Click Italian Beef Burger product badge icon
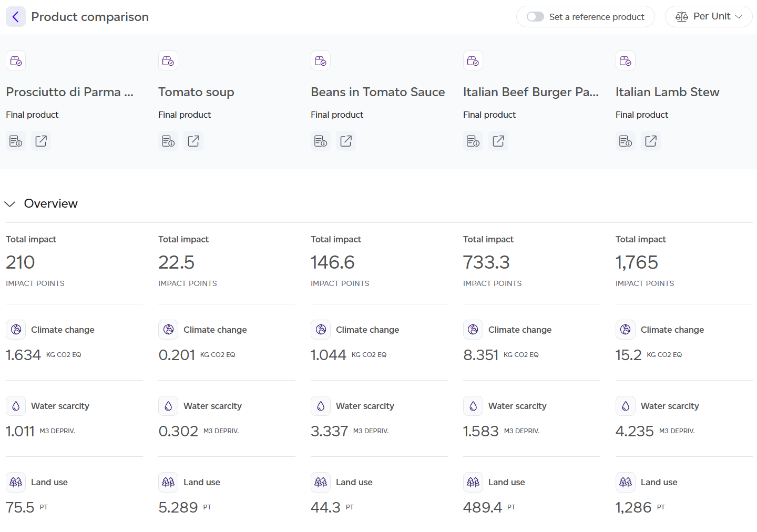Image resolution: width=757 pixels, height=532 pixels. [473, 60]
